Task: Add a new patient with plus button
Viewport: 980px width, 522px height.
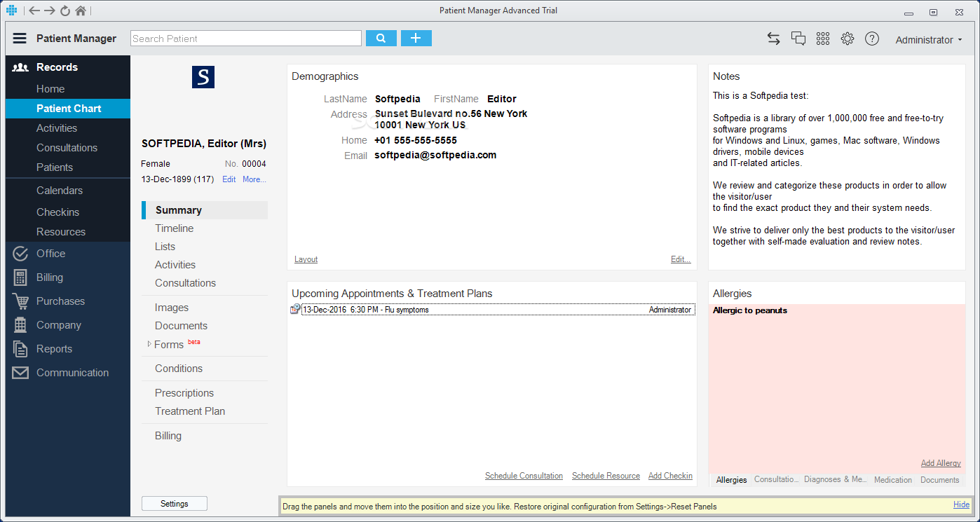Action: click(416, 39)
